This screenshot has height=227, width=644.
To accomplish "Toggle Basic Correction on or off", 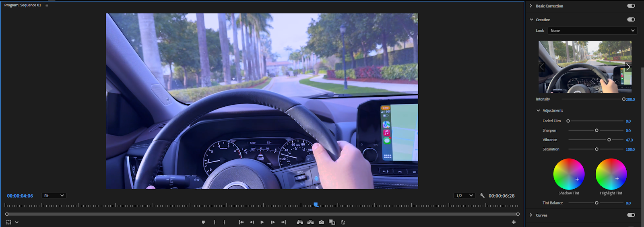I will click(631, 6).
